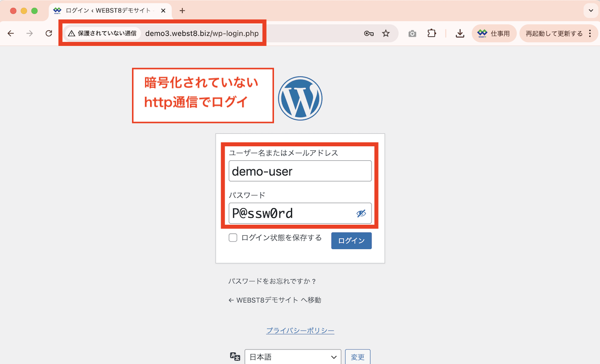Viewport: 600px width, 364px height.
Task: Open the extensions puzzle piece icon
Action: click(x=431, y=33)
